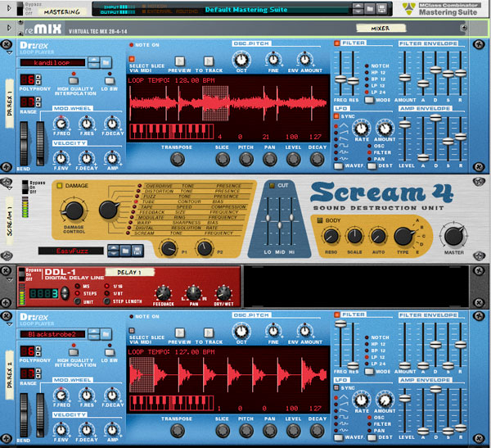Toggle LFO Sync on Dr.REX 1
Image resolution: width=491 pixels, height=448 pixels.
[x=336, y=116]
